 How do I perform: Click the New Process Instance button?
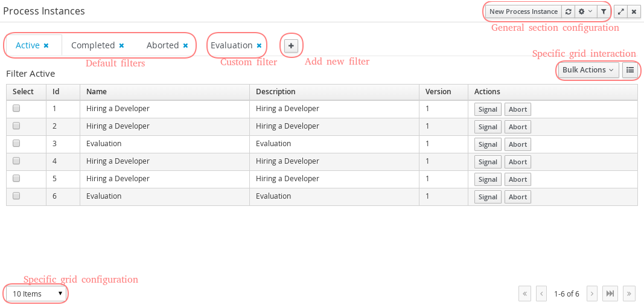pos(523,11)
